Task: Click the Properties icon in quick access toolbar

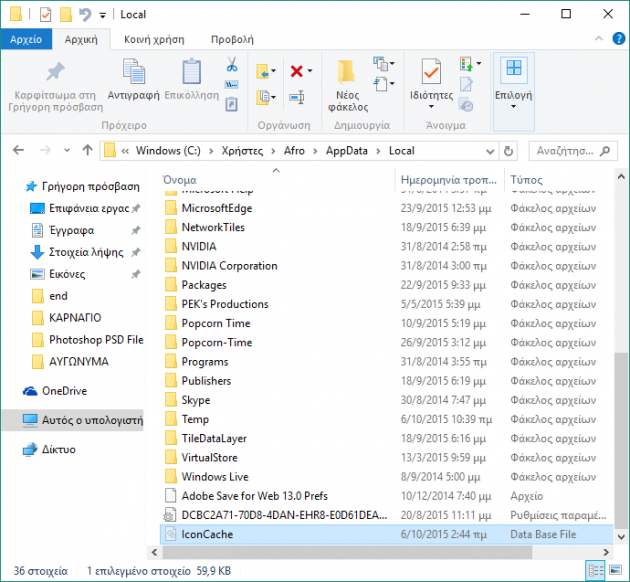Action: (45, 14)
